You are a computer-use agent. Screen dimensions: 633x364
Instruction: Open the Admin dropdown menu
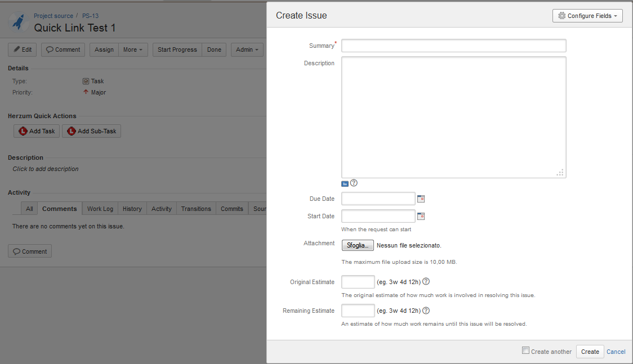click(247, 50)
